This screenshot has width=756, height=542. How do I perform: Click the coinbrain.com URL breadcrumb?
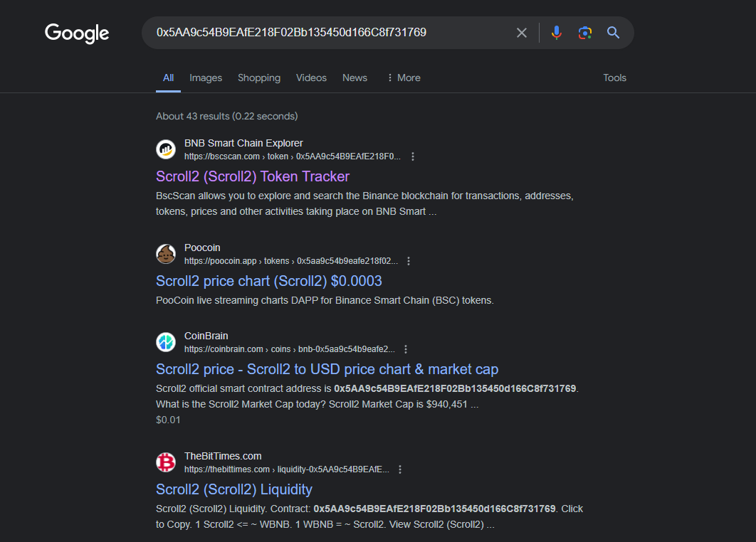289,349
